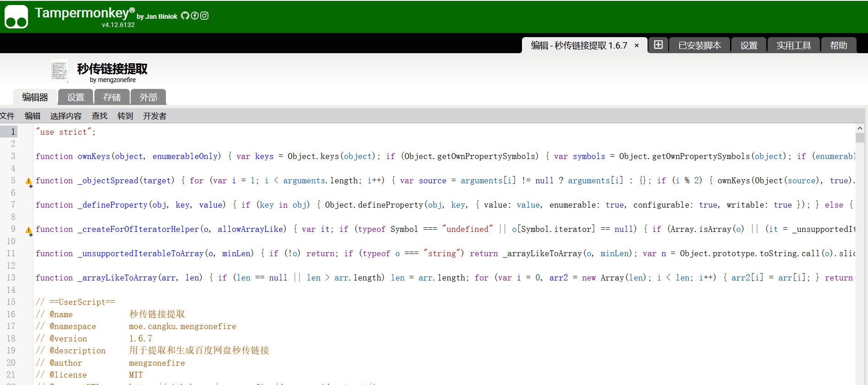Expand the 开发者 menu
The image size is (868, 385).
click(154, 116)
